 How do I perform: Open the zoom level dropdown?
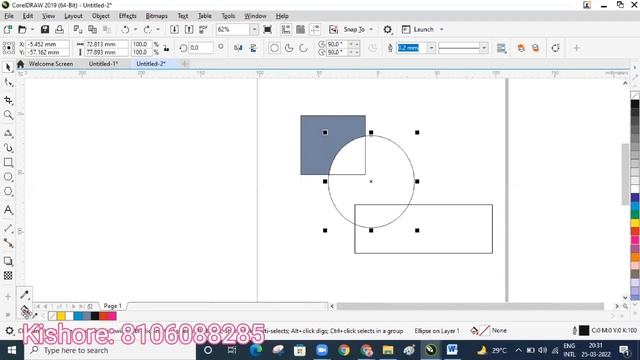tap(254, 29)
